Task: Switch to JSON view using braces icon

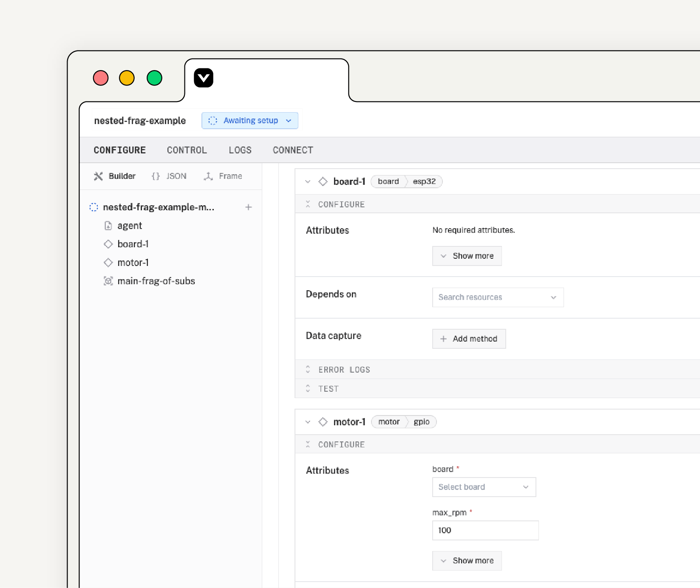Action: tap(156, 176)
